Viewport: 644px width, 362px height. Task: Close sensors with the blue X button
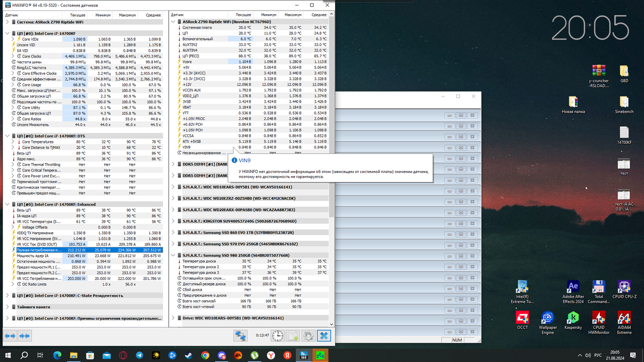click(x=324, y=335)
